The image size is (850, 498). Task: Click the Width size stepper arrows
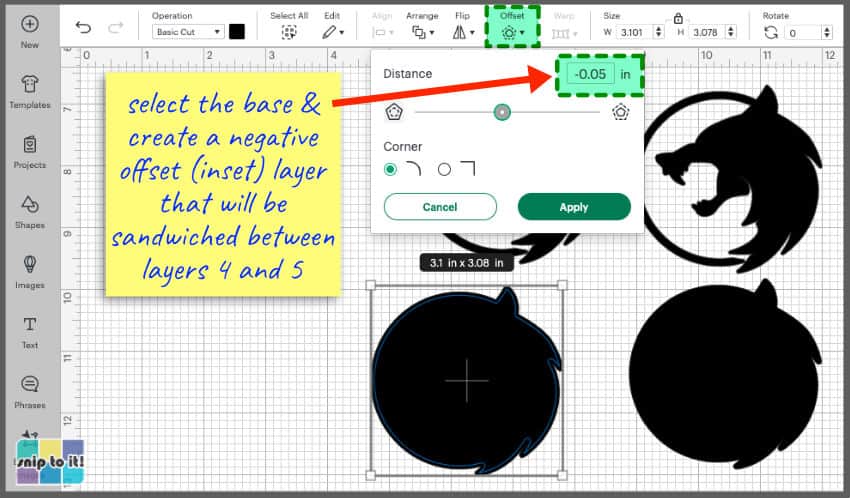point(658,32)
